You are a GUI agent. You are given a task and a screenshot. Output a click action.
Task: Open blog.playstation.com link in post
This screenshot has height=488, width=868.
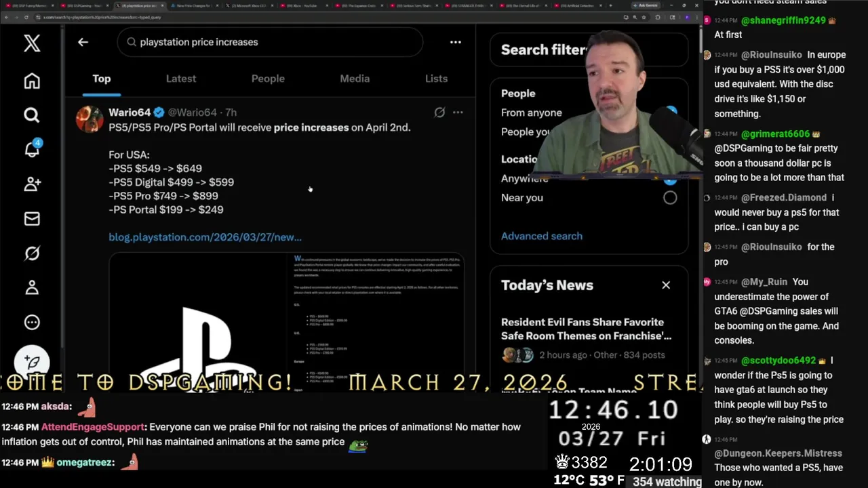[x=205, y=237]
